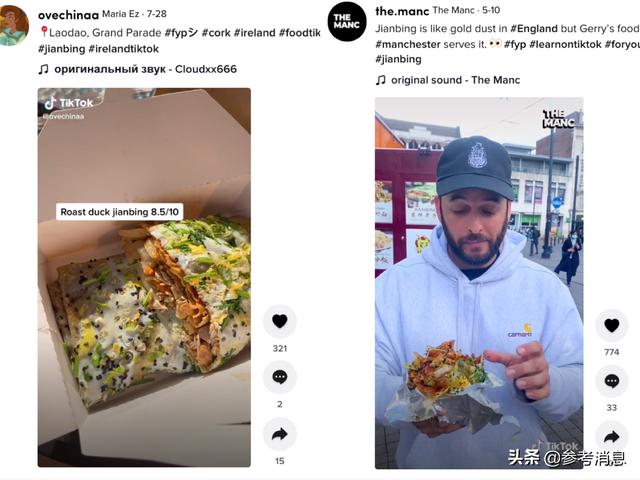Open the #cork hashtag
640x480 pixels.
(216, 33)
